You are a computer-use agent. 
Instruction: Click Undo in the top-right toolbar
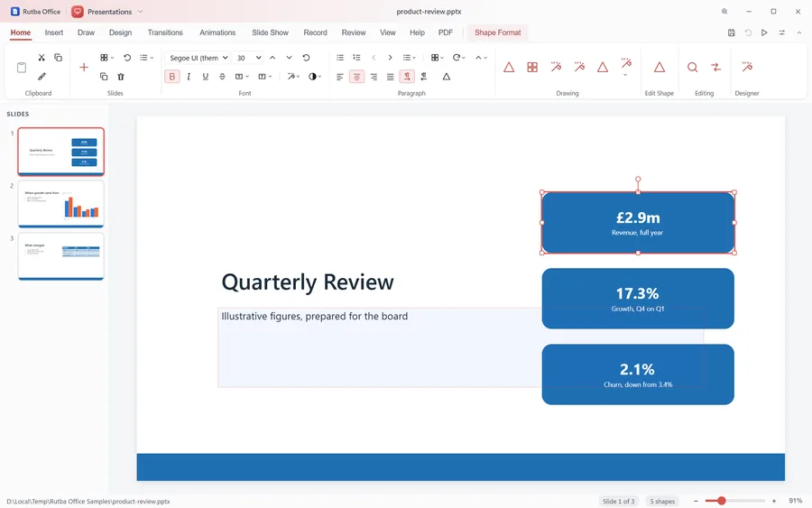(x=748, y=32)
